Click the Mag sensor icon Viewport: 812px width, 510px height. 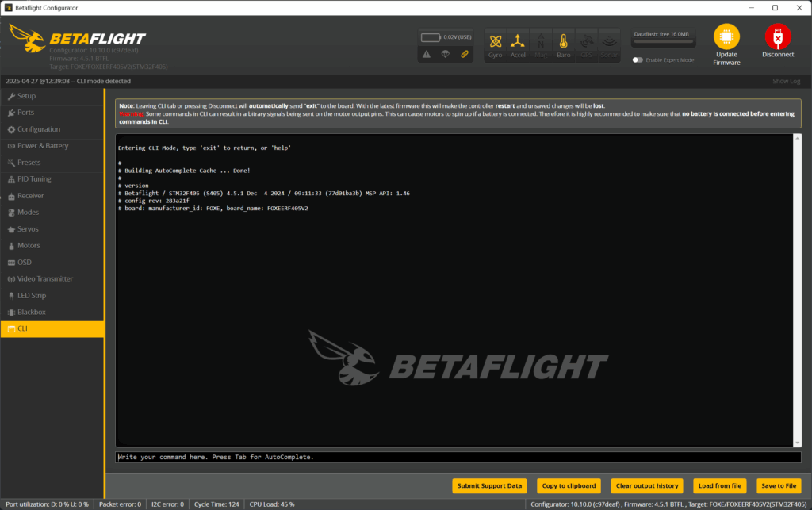[541, 41]
